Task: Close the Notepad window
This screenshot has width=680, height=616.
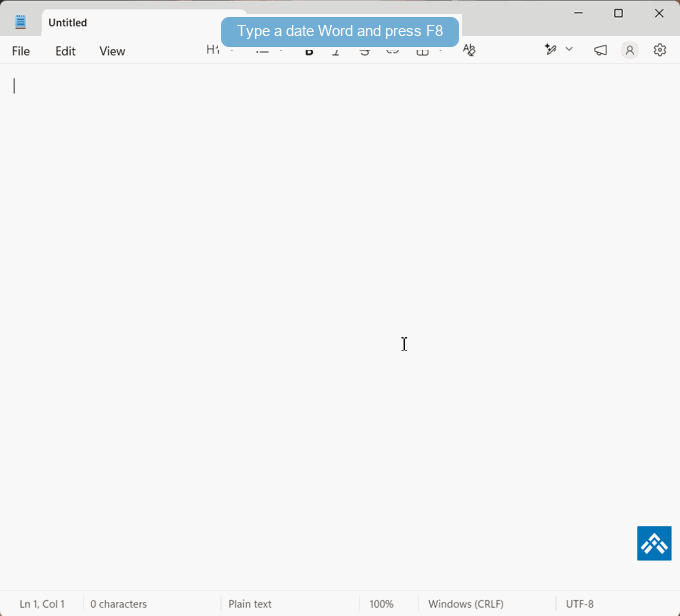Action: pos(659,13)
